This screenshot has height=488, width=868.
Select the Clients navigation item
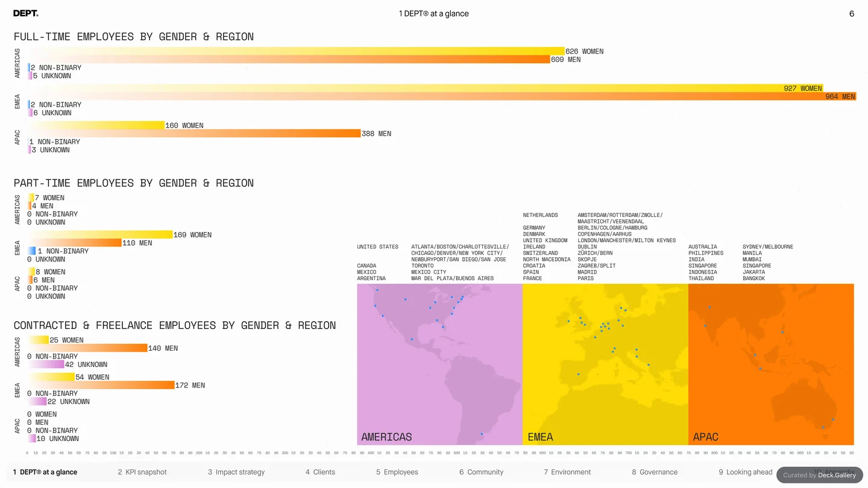coord(320,472)
